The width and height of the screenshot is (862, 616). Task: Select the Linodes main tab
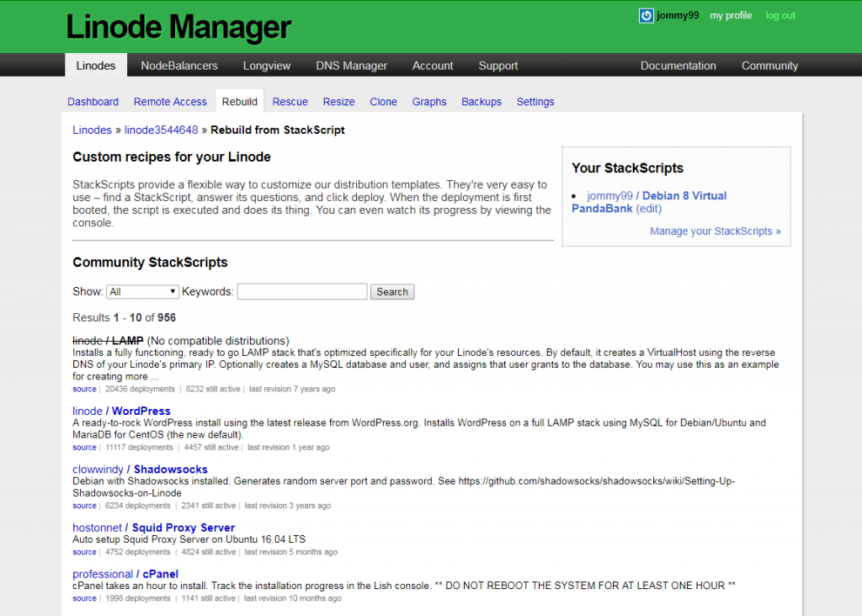click(x=96, y=66)
